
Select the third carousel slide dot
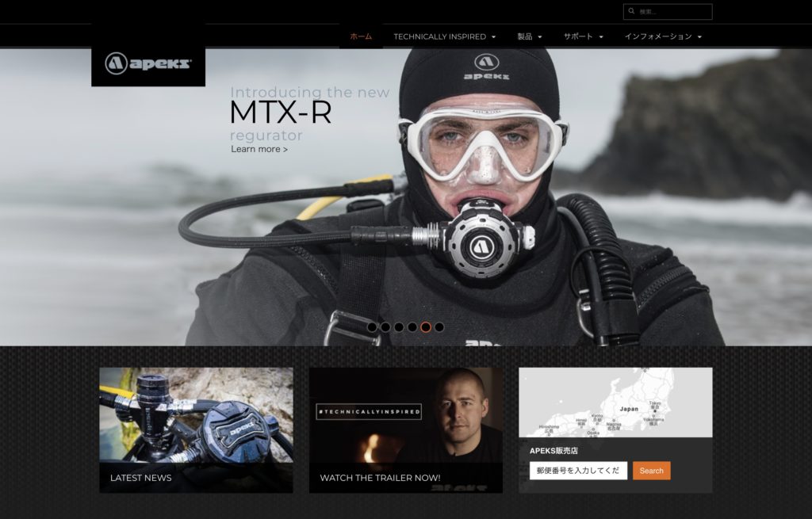pyautogui.click(x=399, y=326)
